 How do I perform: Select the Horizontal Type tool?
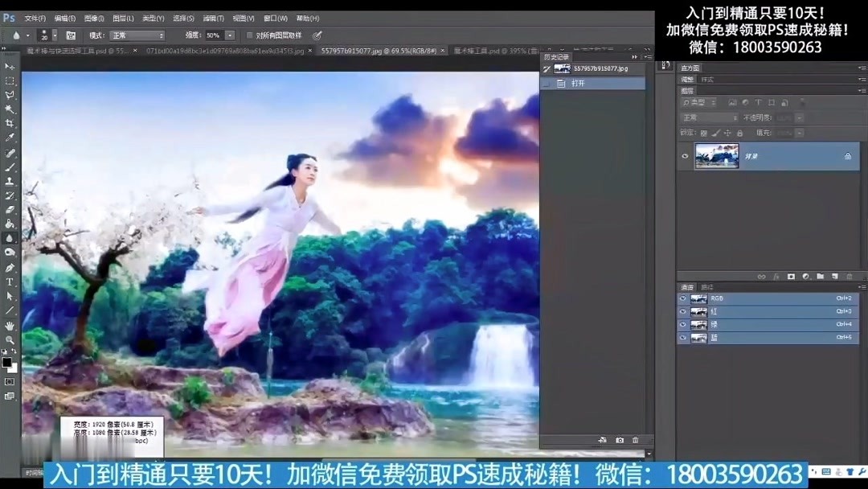10,281
